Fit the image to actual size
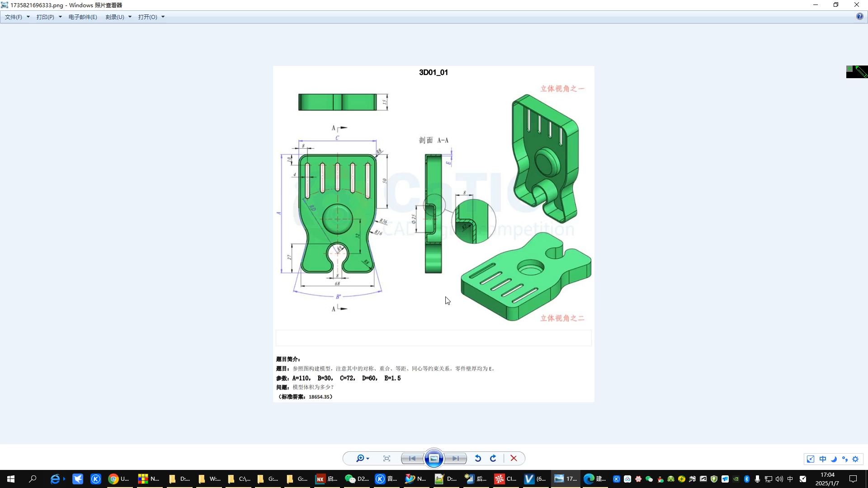 387,458
